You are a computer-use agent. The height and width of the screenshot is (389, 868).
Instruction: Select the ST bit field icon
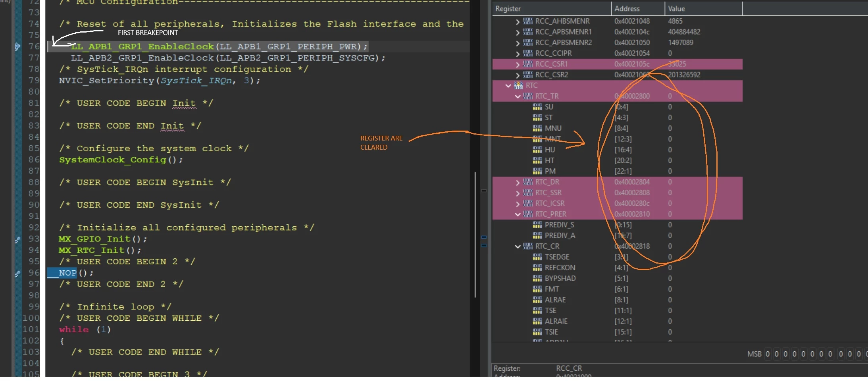[x=537, y=117]
